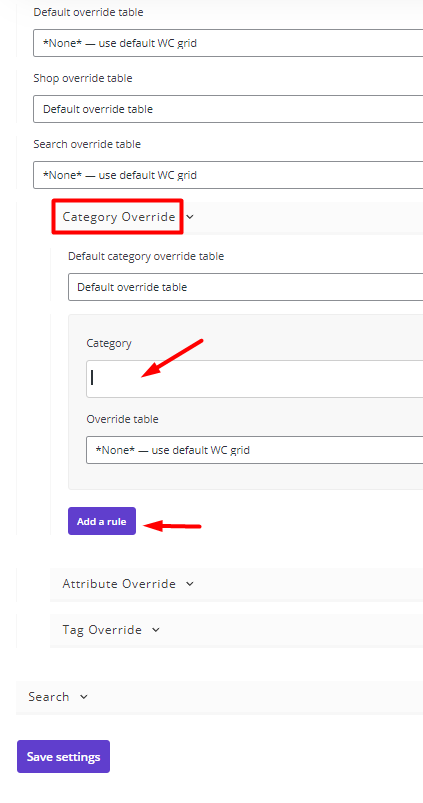The width and height of the screenshot is (423, 803).
Task: Click the Add a rule button
Action: [x=102, y=521]
